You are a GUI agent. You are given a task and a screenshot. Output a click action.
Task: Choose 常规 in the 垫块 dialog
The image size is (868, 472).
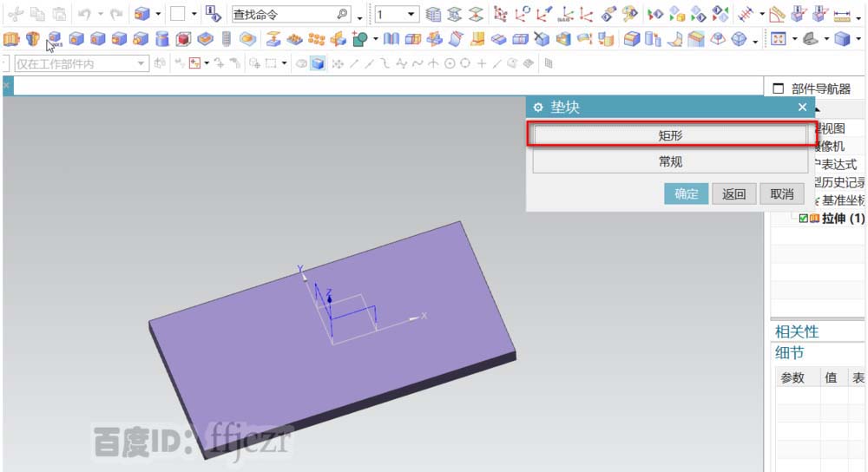(670, 161)
